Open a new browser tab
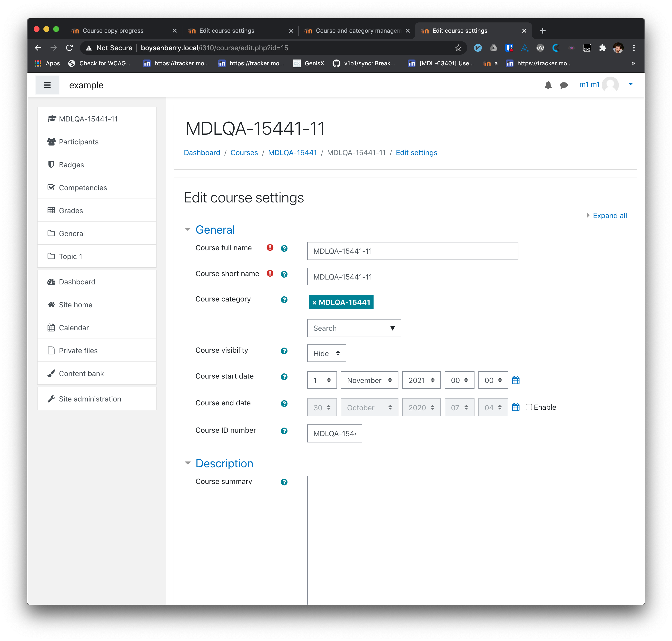672x641 pixels. click(x=543, y=31)
